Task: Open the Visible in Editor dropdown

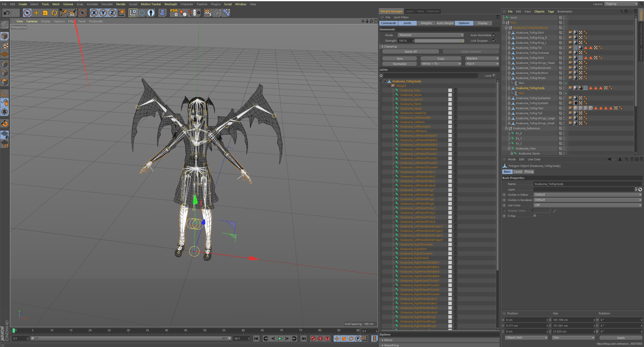Action: pyautogui.click(x=588, y=195)
